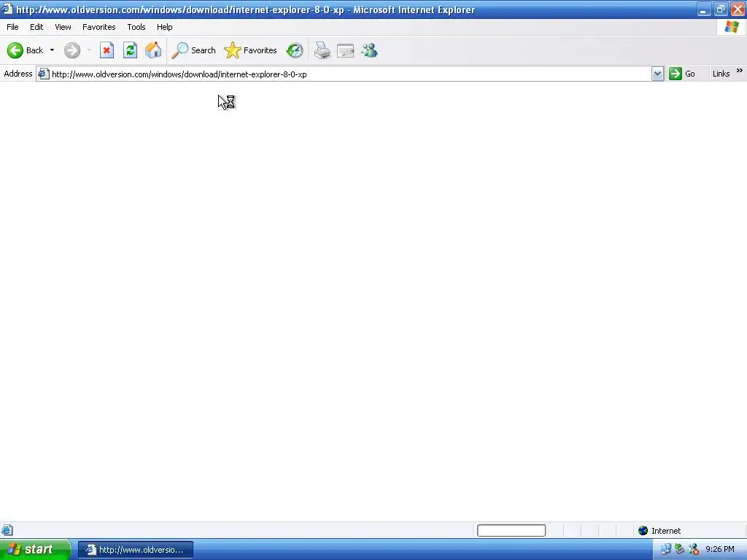Viewport: 747px width, 560px height.
Task: Open the Edit menu
Action: [36, 27]
